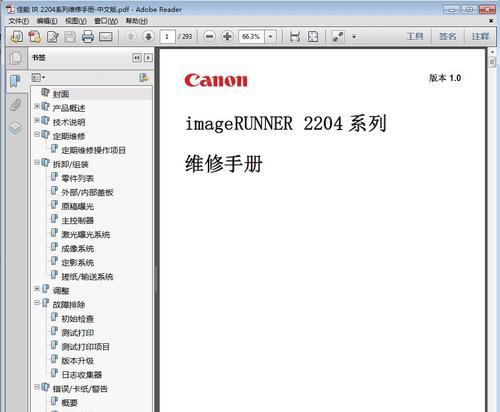Collapse the 错误/卡纸/警告 bookmark node

pyautogui.click(x=37, y=387)
